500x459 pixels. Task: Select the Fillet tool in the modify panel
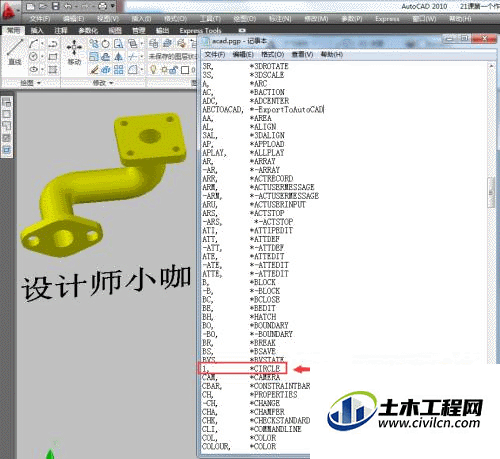tap(133, 69)
